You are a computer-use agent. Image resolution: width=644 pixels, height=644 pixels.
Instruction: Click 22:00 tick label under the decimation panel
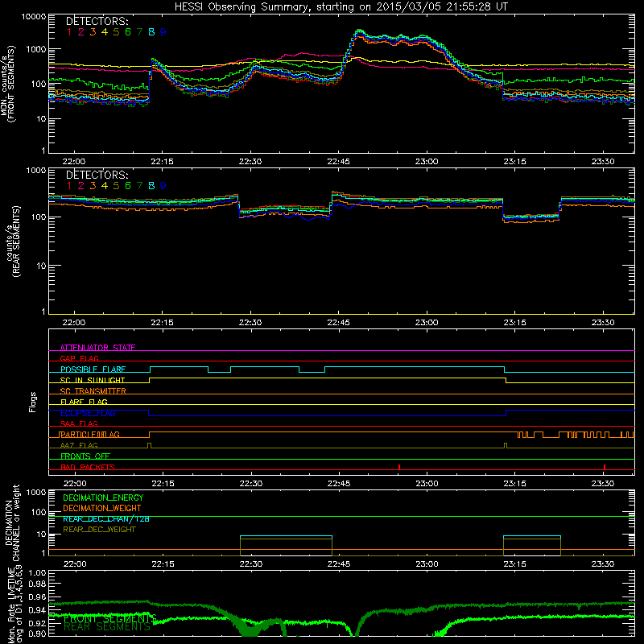pos(75,564)
